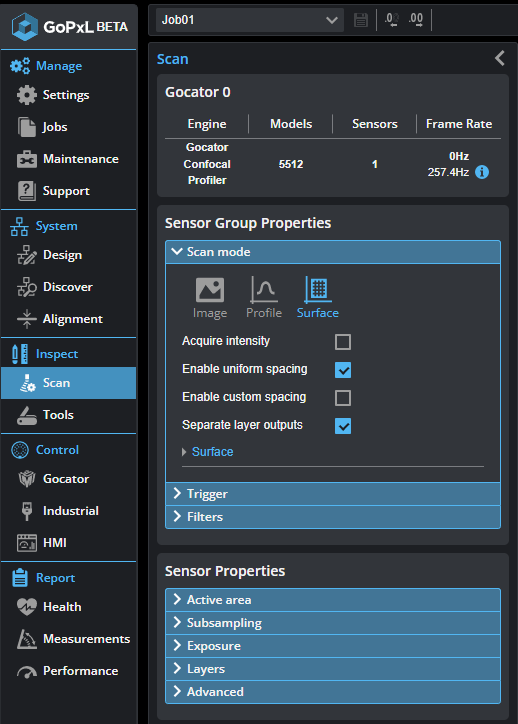
Task: Enable the Acquire intensity checkbox
Action: pyautogui.click(x=343, y=342)
